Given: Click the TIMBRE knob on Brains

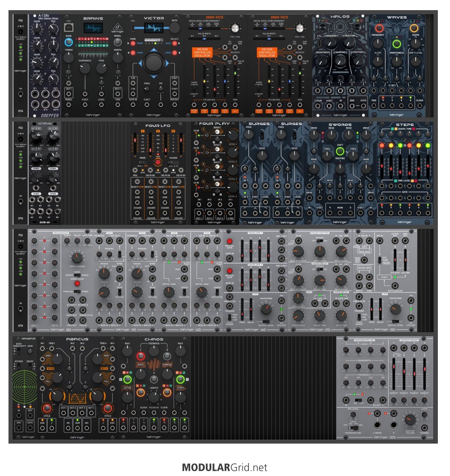Looking at the screenshot, I should coord(68,58).
